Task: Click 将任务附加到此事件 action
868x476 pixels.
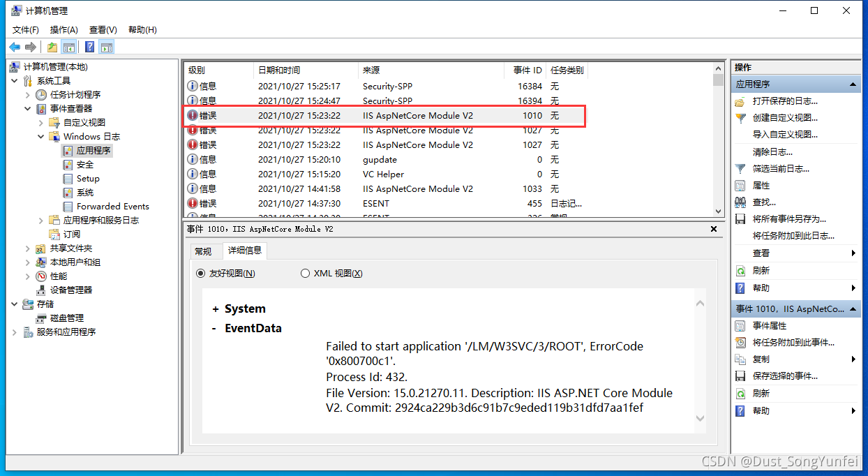Action: point(793,343)
